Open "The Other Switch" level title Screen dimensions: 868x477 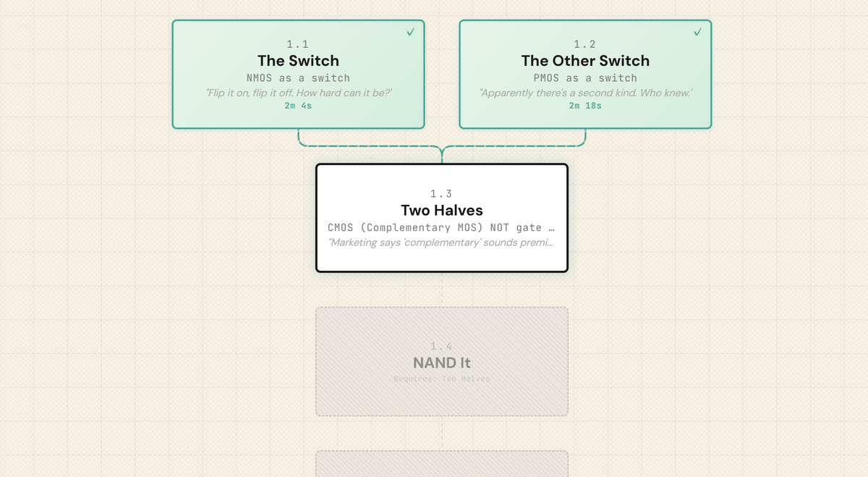coord(585,61)
